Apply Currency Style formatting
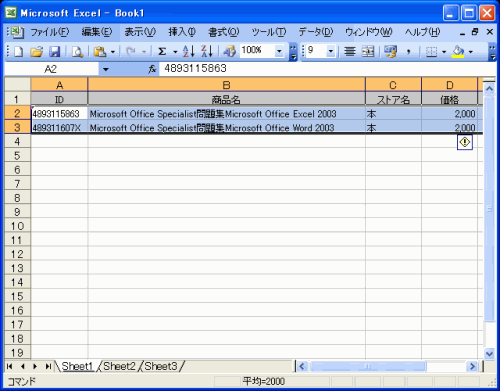The width and height of the screenshot is (500, 391). [391, 52]
